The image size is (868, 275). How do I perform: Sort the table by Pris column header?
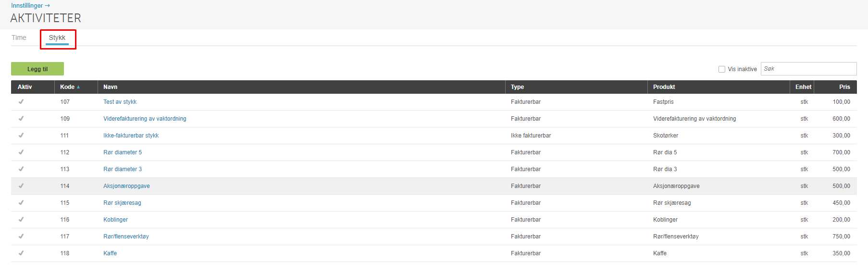click(x=844, y=87)
